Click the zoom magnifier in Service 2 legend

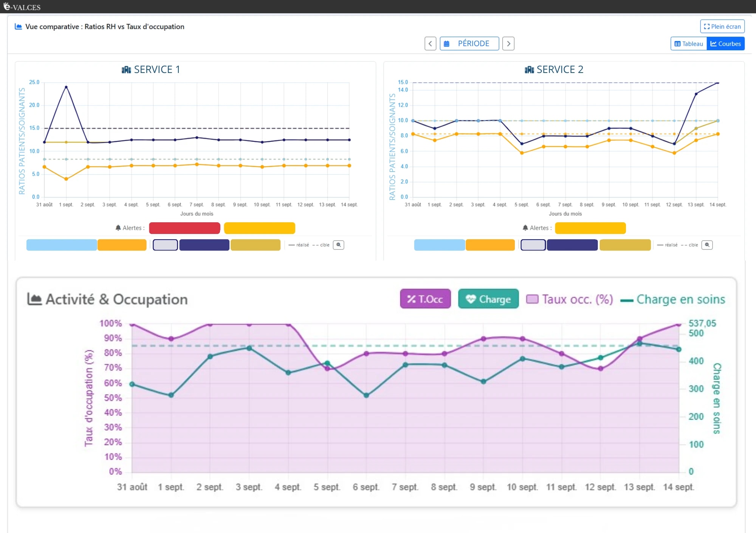point(707,245)
